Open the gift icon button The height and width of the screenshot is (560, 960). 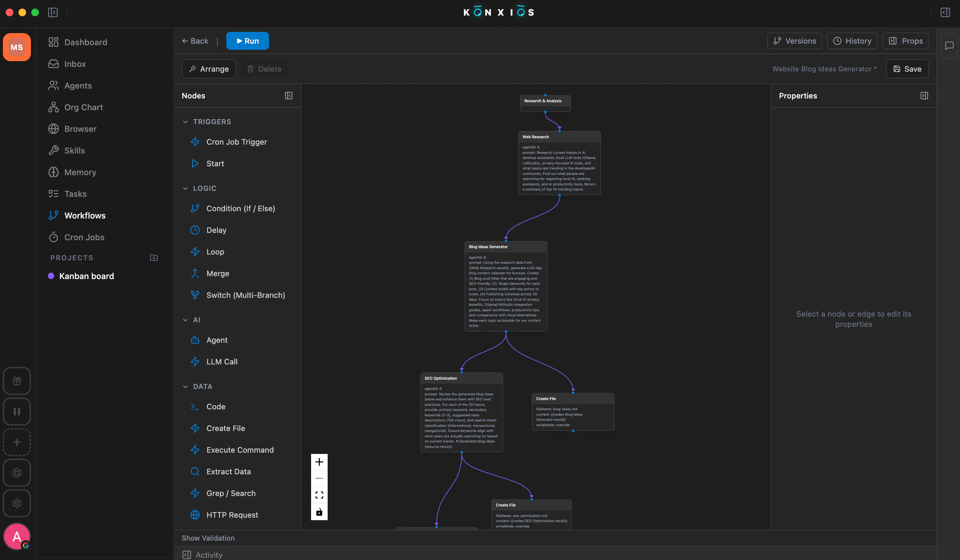pyautogui.click(x=17, y=381)
